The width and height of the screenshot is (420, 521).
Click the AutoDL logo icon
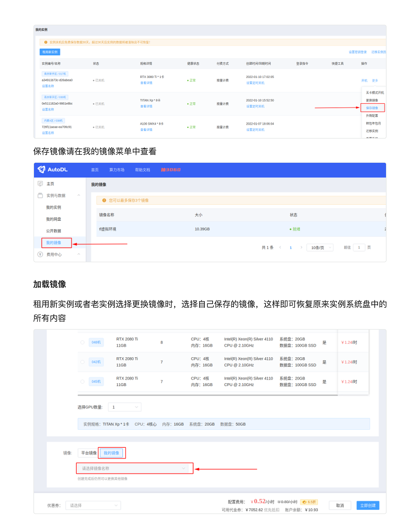pos(41,169)
